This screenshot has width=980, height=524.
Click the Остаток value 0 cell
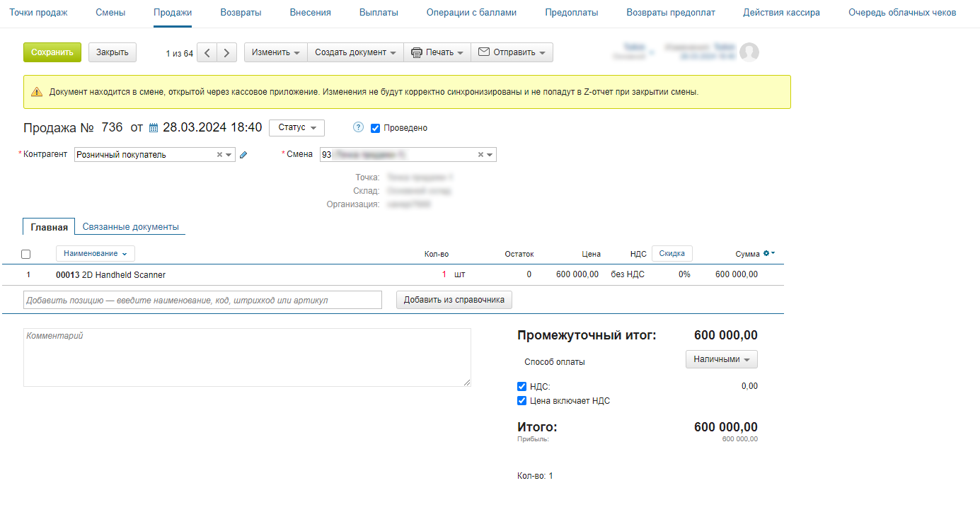[x=529, y=274]
